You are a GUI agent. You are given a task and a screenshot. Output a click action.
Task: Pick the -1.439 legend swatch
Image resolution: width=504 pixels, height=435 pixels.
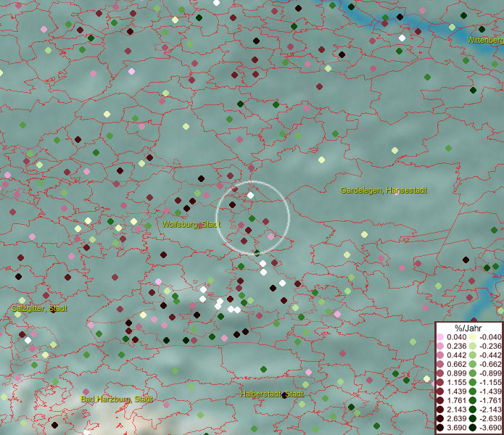click(473, 391)
